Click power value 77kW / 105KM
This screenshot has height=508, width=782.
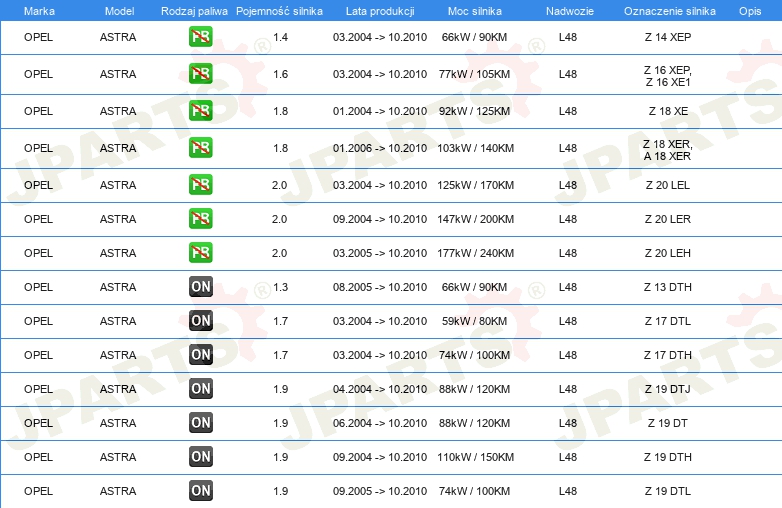click(474, 74)
